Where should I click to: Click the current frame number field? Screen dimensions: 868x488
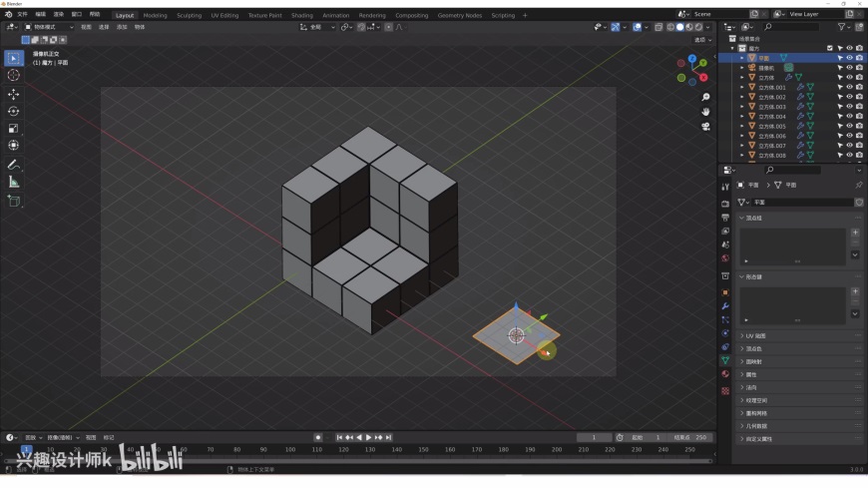pyautogui.click(x=594, y=437)
